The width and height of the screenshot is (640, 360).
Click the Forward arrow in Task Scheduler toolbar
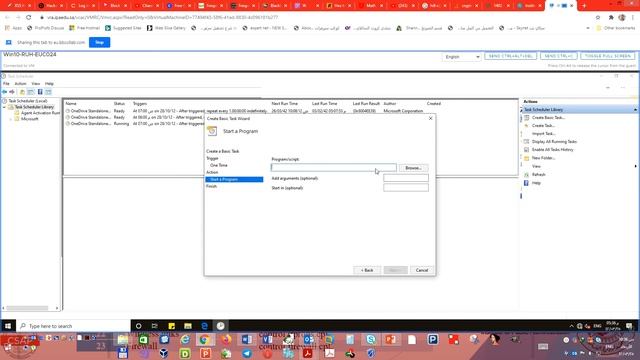pos(12,92)
